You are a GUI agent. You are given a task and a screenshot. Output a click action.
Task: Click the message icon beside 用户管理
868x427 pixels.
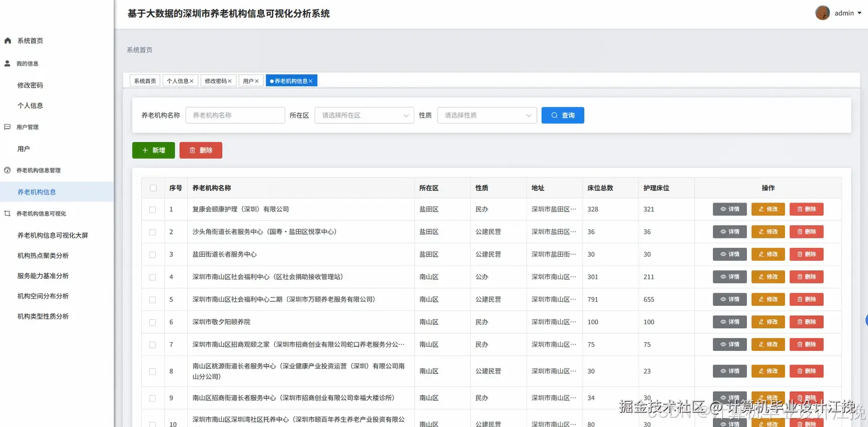point(7,127)
